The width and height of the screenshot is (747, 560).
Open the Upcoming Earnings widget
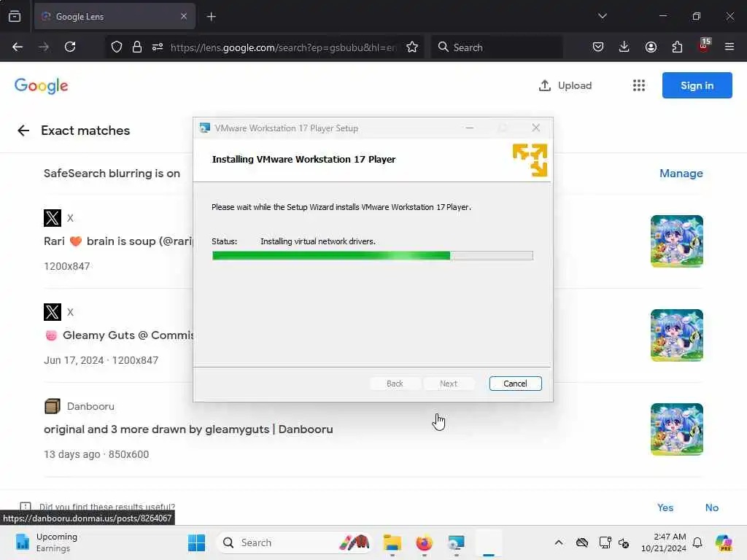46,542
